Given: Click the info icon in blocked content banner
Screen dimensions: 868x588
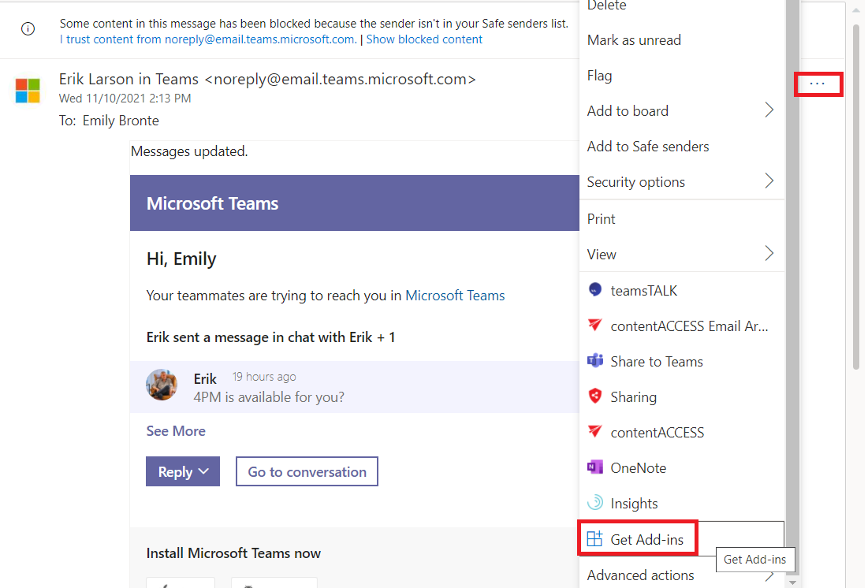Looking at the screenshot, I should pyautogui.click(x=28, y=29).
